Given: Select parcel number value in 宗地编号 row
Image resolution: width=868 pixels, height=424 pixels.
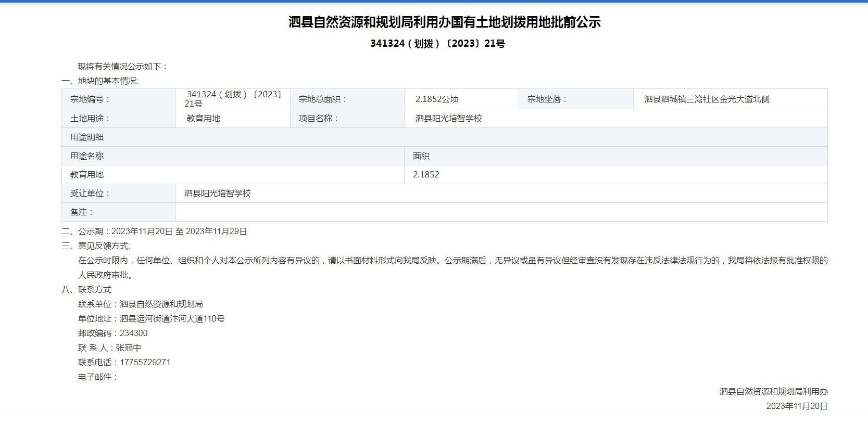Looking at the screenshot, I should (233, 99).
